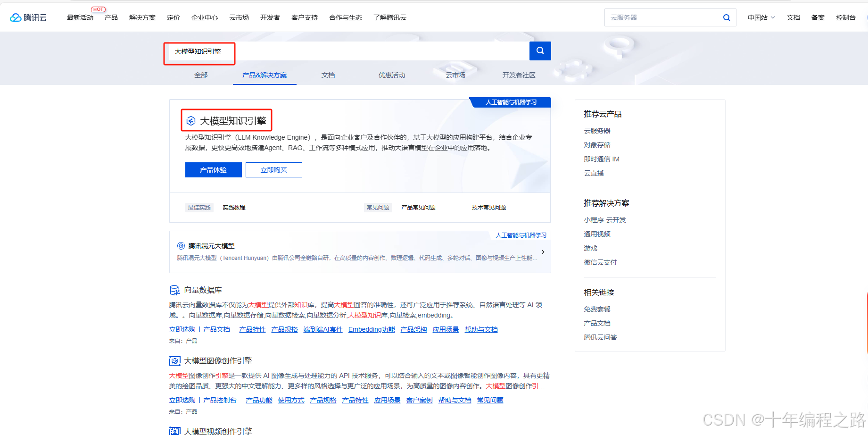Image resolution: width=868 pixels, height=435 pixels.
Task: Open the 端到端AI套件 link
Action: click(x=323, y=329)
